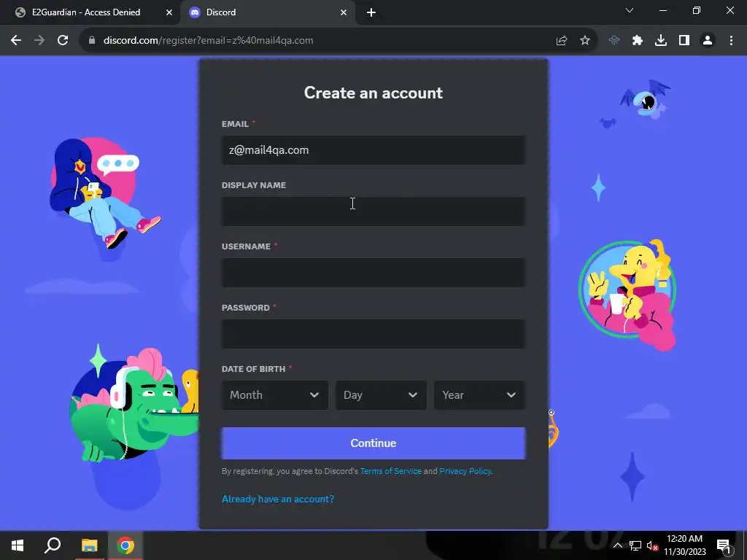Click the Continue button
Image resolution: width=747 pixels, height=560 pixels.
(373, 443)
